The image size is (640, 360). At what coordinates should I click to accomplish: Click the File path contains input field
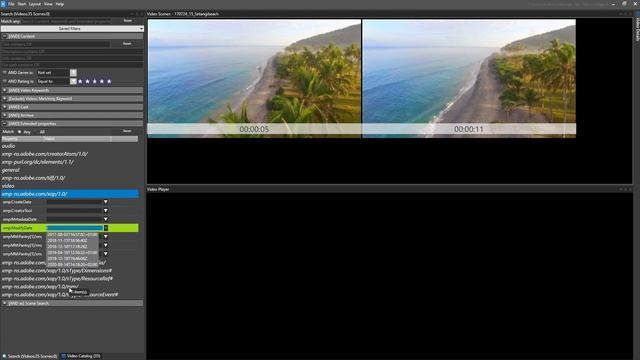pyautogui.click(x=72, y=65)
